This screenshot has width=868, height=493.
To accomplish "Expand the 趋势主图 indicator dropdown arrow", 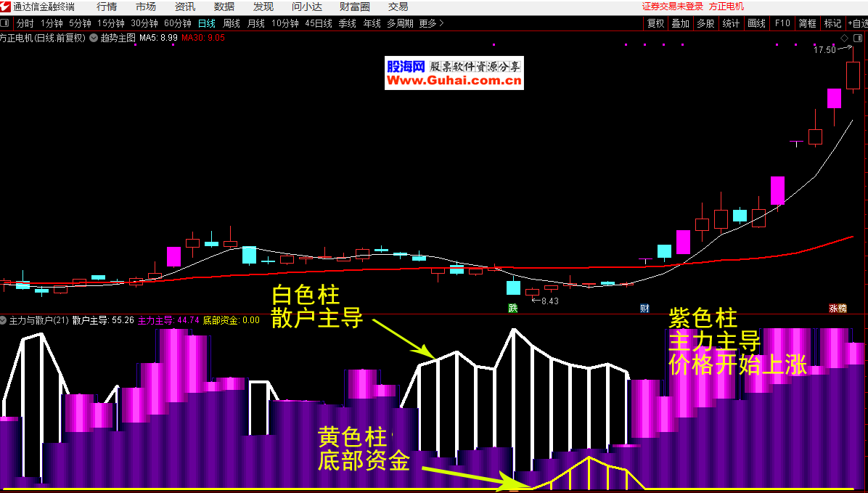I will (94, 38).
